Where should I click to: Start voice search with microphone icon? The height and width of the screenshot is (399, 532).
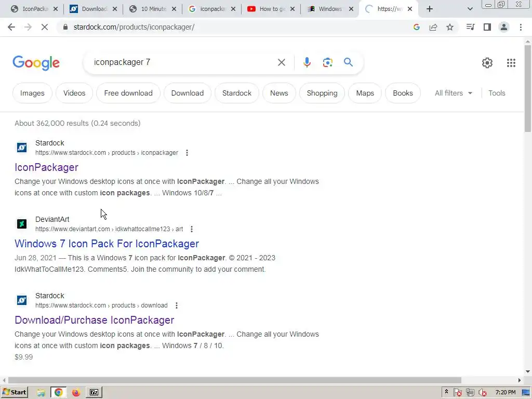click(x=307, y=62)
